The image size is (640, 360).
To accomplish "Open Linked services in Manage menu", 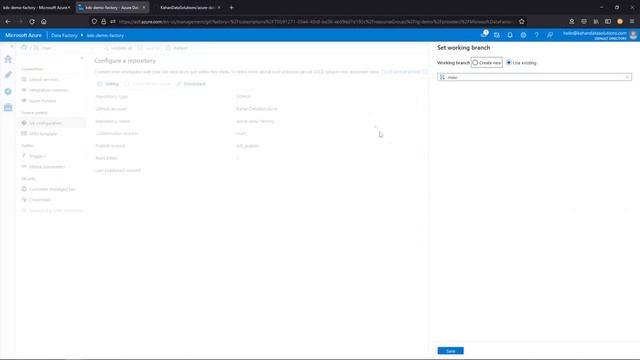I will tap(44, 80).
